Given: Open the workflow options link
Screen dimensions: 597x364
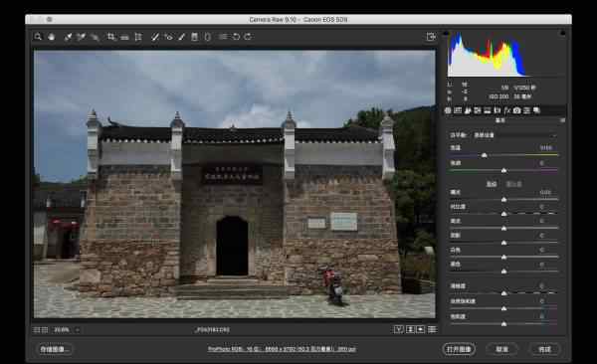Looking at the screenshot, I should [x=282, y=349].
